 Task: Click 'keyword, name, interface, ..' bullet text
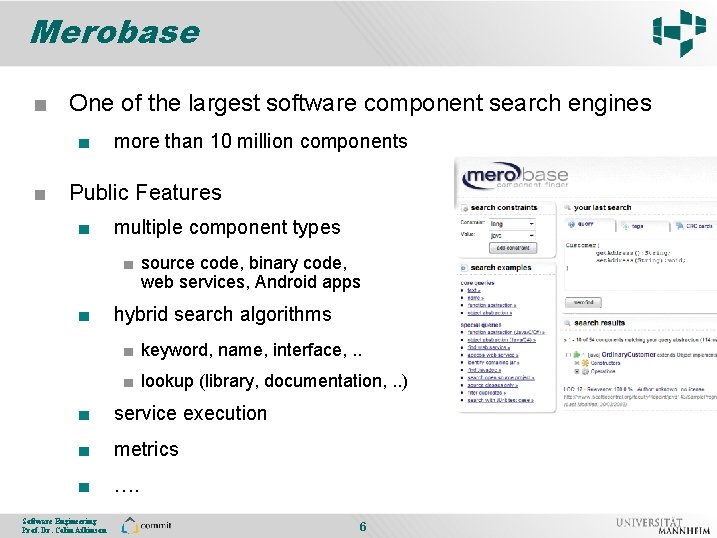coord(251,350)
